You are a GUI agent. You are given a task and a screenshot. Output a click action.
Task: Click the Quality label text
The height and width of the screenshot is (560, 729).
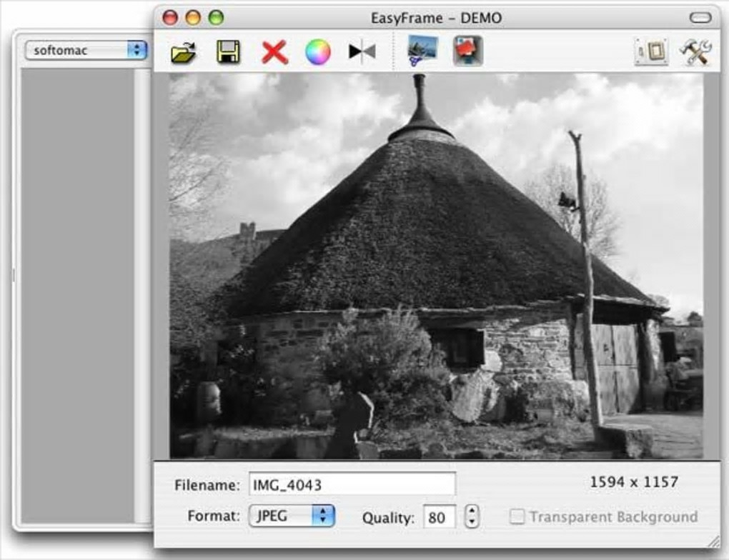pos(388,518)
